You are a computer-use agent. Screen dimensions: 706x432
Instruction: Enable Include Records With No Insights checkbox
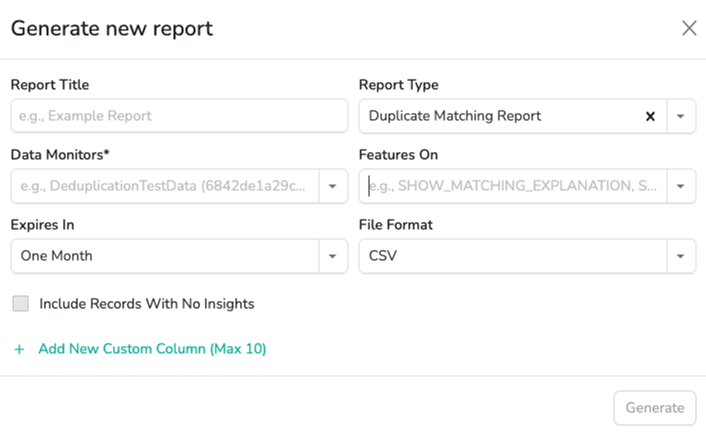pos(20,303)
